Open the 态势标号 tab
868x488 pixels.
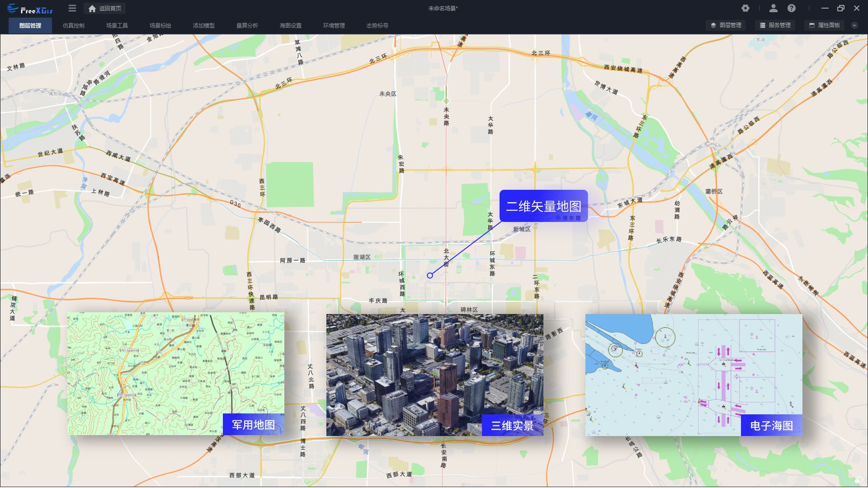(377, 26)
